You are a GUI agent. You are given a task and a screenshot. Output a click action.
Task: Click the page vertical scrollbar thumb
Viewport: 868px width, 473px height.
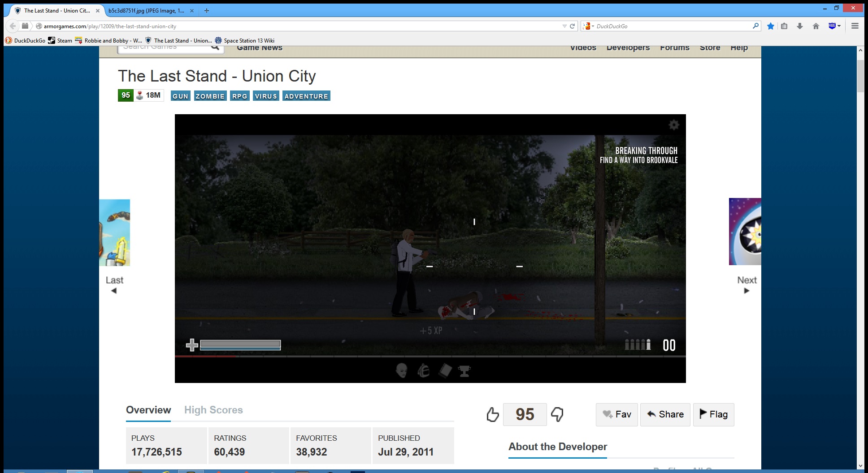pyautogui.click(x=860, y=76)
